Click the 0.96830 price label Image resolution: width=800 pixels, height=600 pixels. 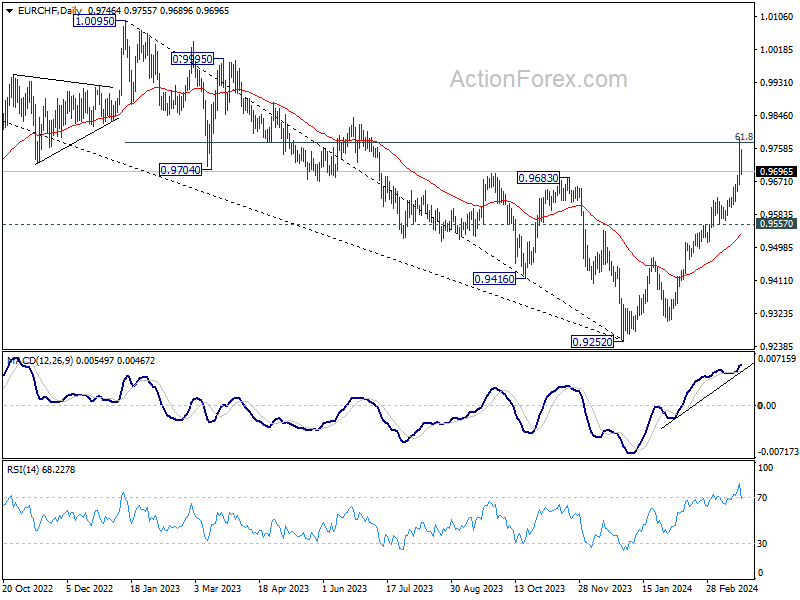point(538,178)
